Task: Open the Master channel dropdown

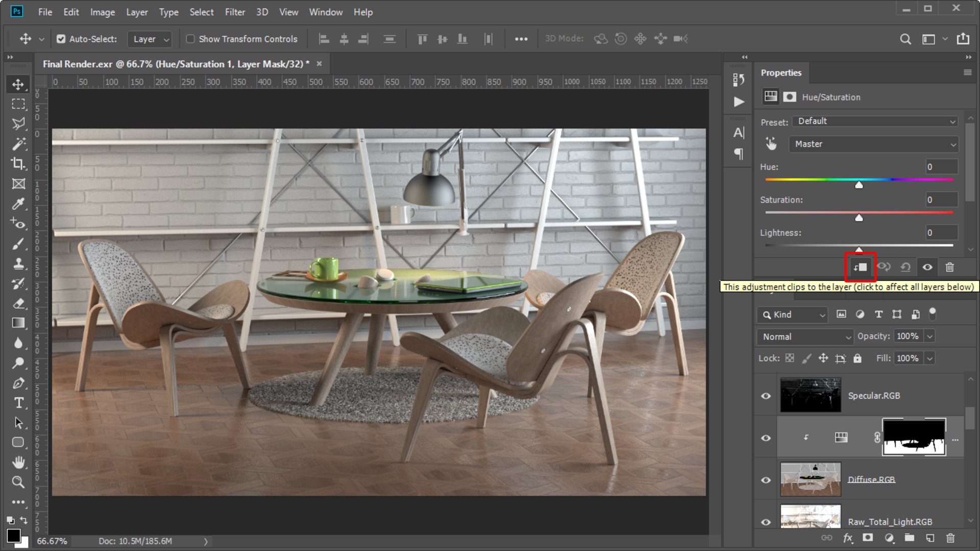Action: (x=874, y=144)
